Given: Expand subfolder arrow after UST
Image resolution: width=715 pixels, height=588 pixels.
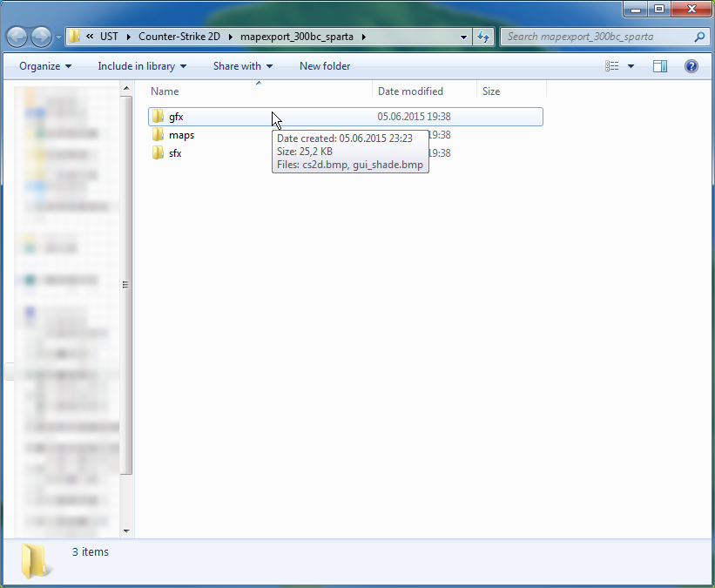Looking at the screenshot, I should (x=129, y=37).
